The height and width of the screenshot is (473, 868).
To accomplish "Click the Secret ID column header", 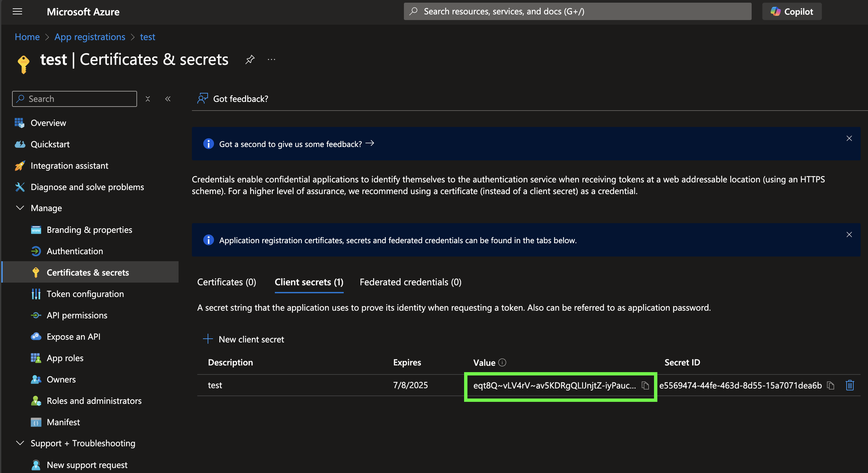I will coord(682,362).
